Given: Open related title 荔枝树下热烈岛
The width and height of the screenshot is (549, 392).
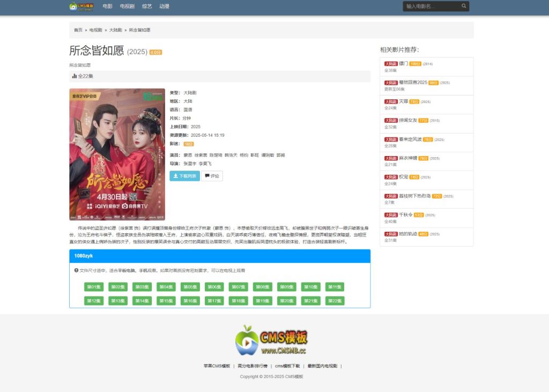Looking at the screenshot, I should point(415,196).
